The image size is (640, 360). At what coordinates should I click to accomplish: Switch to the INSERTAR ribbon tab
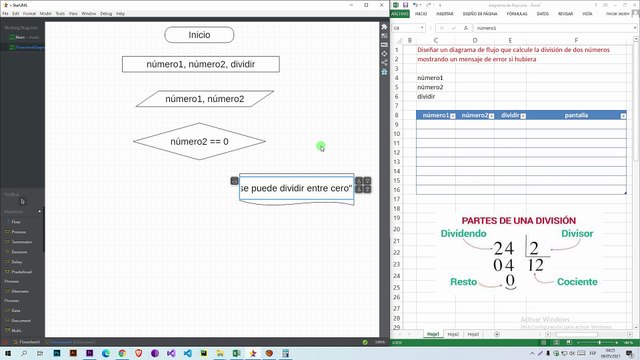(x=445, y=14)
